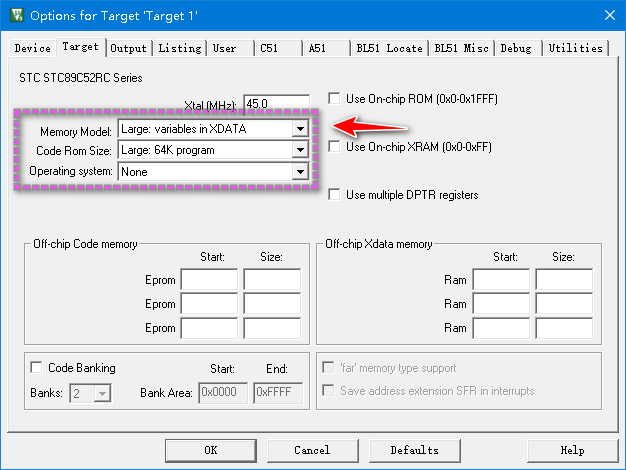626x470 pixels.
Task: Enable Use On-chip XRAM checkbox
Action: coord(334,146)
